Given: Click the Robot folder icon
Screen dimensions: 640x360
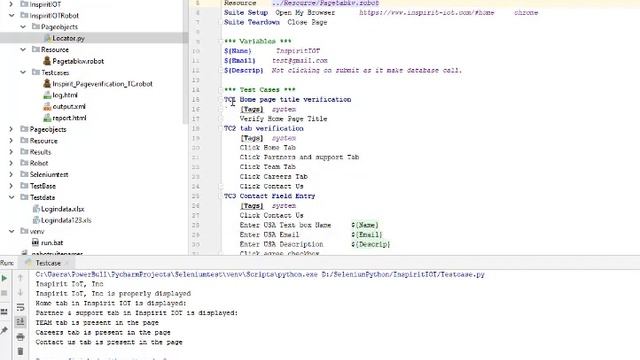Looking at the screenshot, I should 24,163.
